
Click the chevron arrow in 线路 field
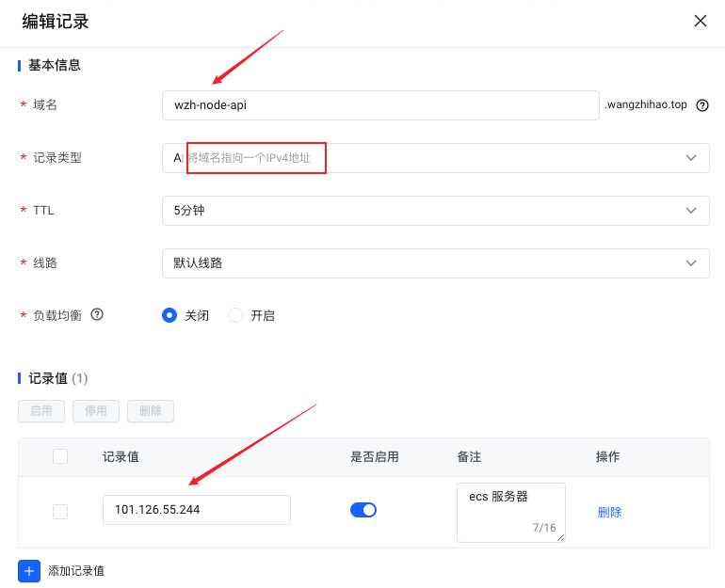coord(691,263)
